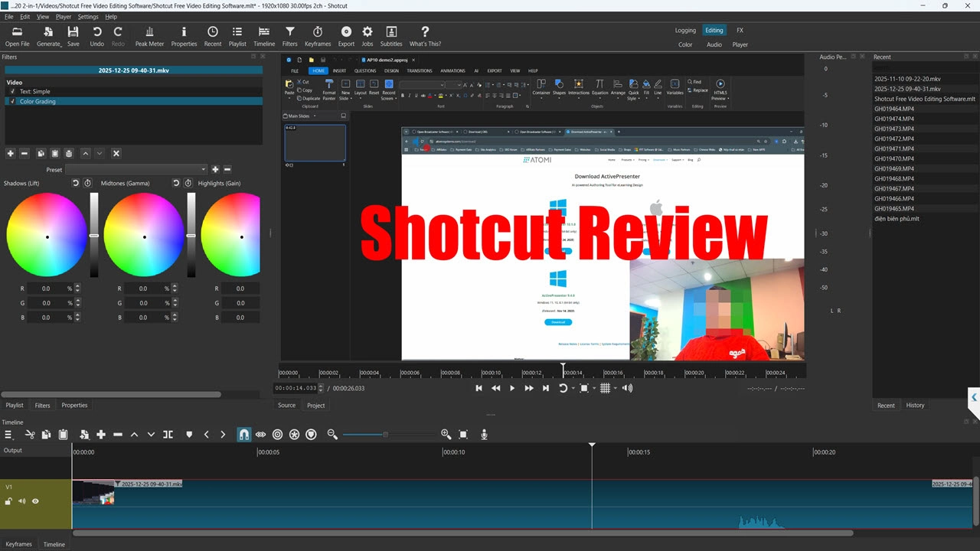Switch to the History tab
980x551 pixels.
915,406
